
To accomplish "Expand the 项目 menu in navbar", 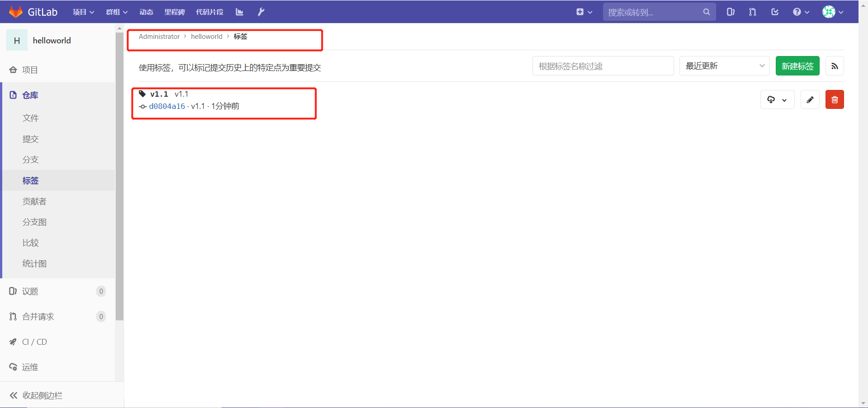I will pos(84,12).
